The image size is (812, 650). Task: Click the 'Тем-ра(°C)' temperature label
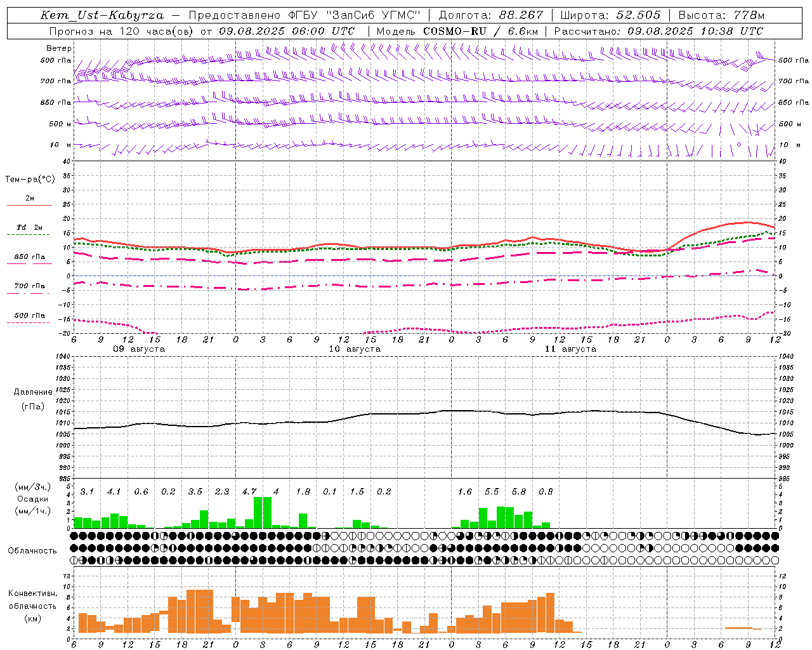(30, 180)
